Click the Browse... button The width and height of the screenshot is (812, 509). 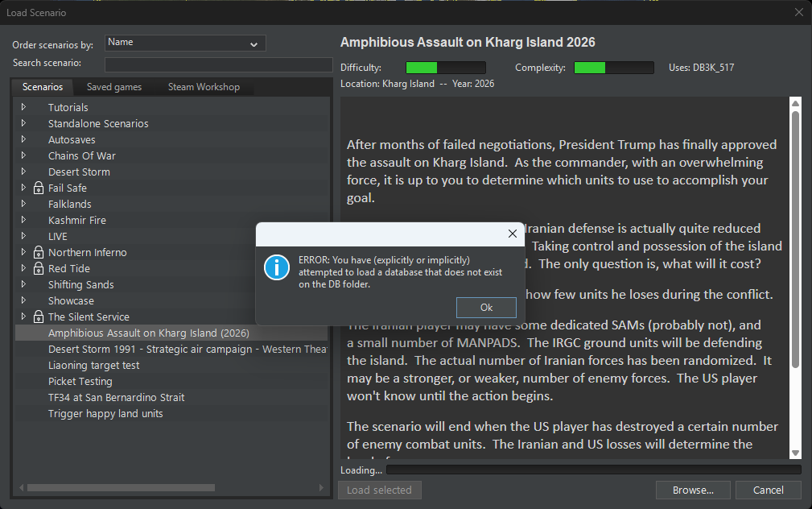[693, 490]
